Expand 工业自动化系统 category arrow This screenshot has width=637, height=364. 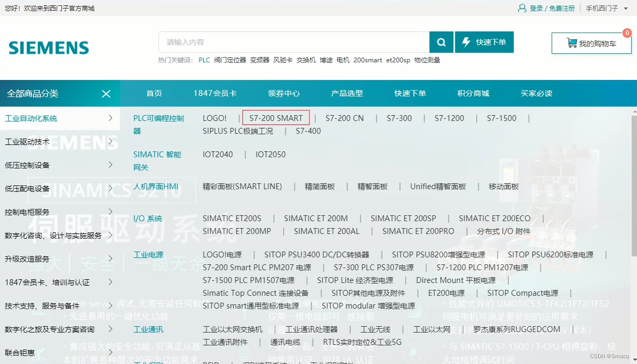tap(110, 118)
